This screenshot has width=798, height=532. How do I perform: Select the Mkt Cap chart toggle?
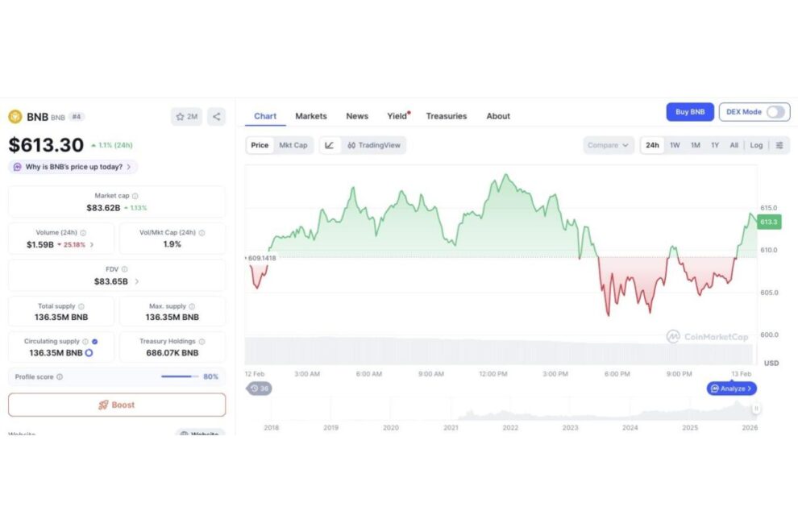pyautogui.click(x=293, y=145)
